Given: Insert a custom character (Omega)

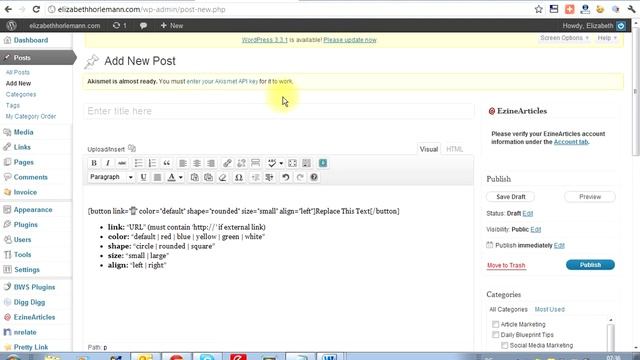Looking at the screenshot, I should click(239, 177).
